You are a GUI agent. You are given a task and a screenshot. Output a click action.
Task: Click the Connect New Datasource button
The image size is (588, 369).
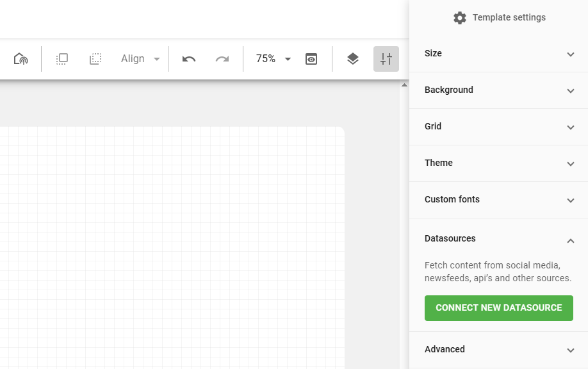click(499, 308)
